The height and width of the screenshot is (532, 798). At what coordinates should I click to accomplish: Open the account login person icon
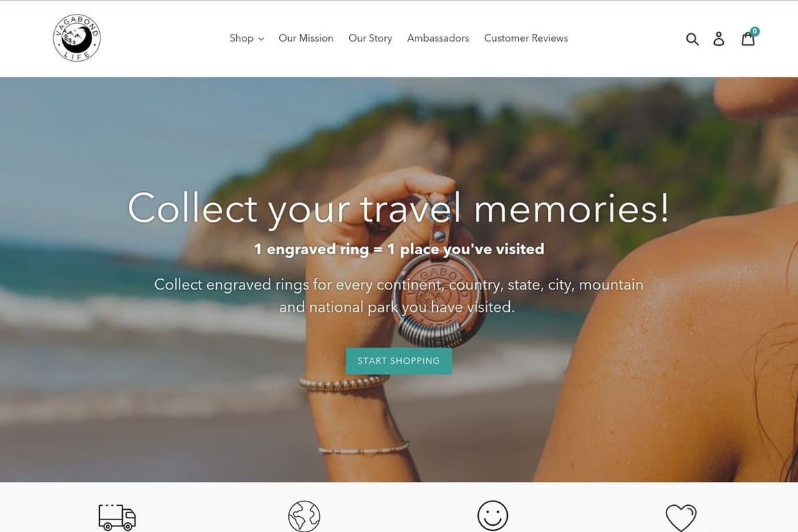click(718, 39)
